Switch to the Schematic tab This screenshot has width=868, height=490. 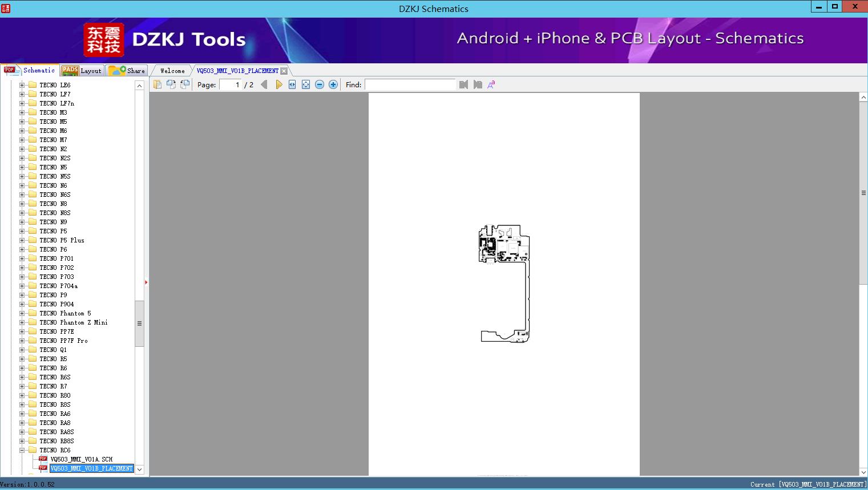pyautogui.click(x=30, y=70)
